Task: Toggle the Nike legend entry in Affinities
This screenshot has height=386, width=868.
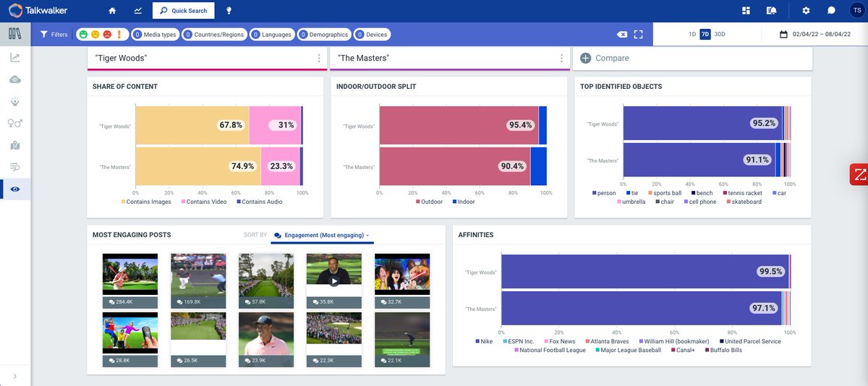Action: coord(485,341)
